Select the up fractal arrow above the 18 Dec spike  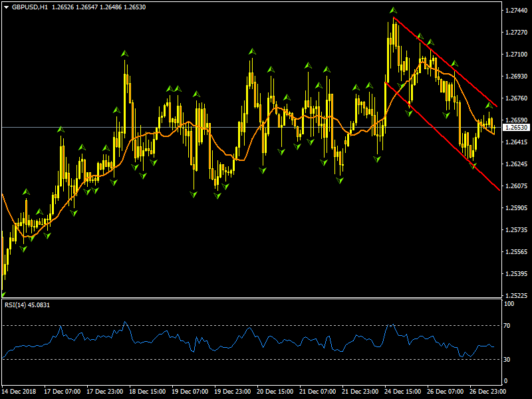point(124,53)
